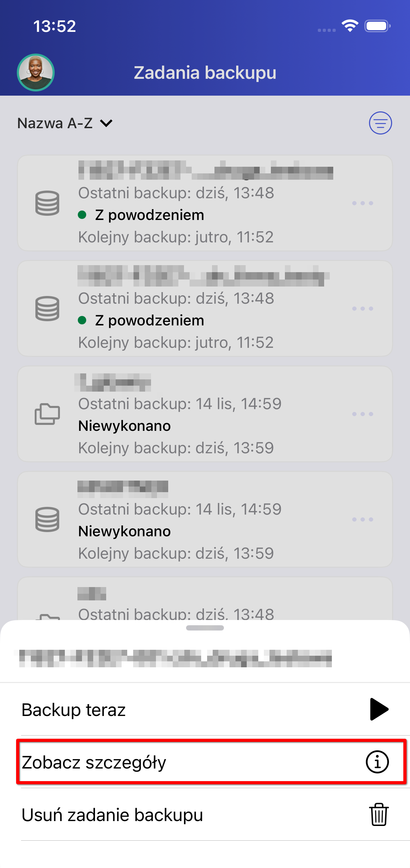Open three-dots menu of third backup task
This screenshot has width=410, height=868.
363,414
